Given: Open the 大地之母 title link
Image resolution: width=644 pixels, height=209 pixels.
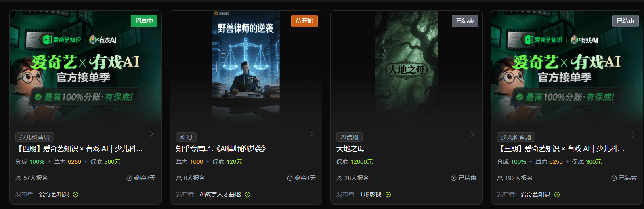Looking at the screenshot, I should 350,149.
